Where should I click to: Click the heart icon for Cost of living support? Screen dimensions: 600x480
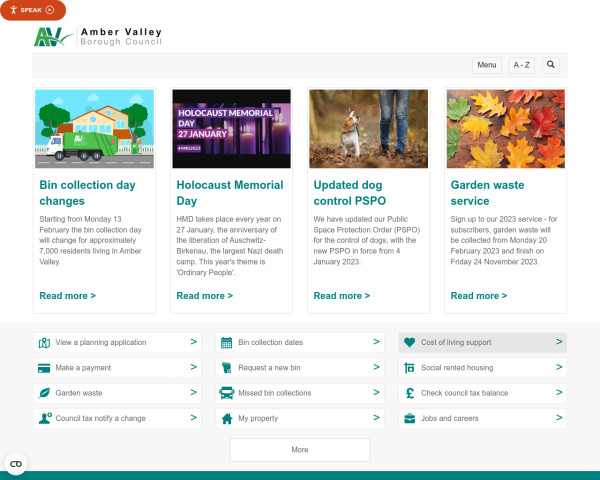(409, 343)
